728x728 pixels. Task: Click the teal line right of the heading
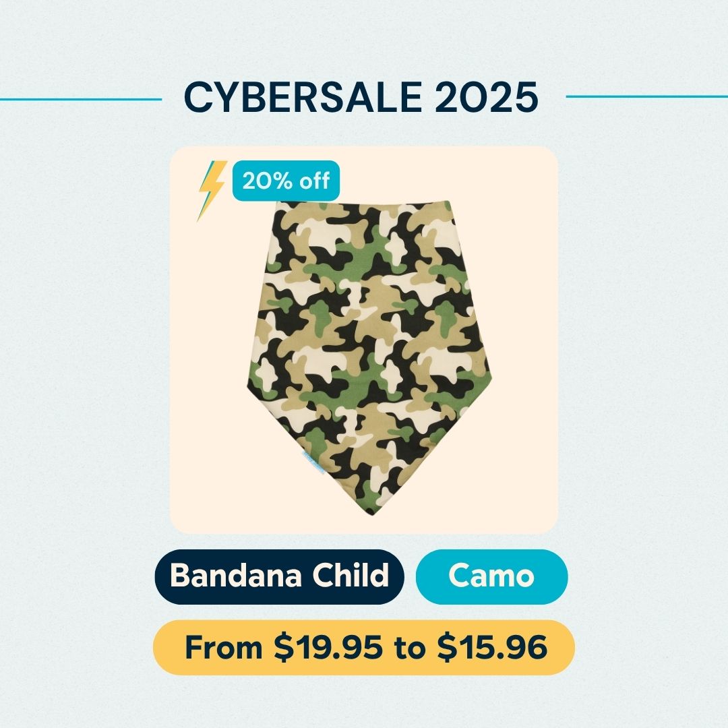coord(646,96)
